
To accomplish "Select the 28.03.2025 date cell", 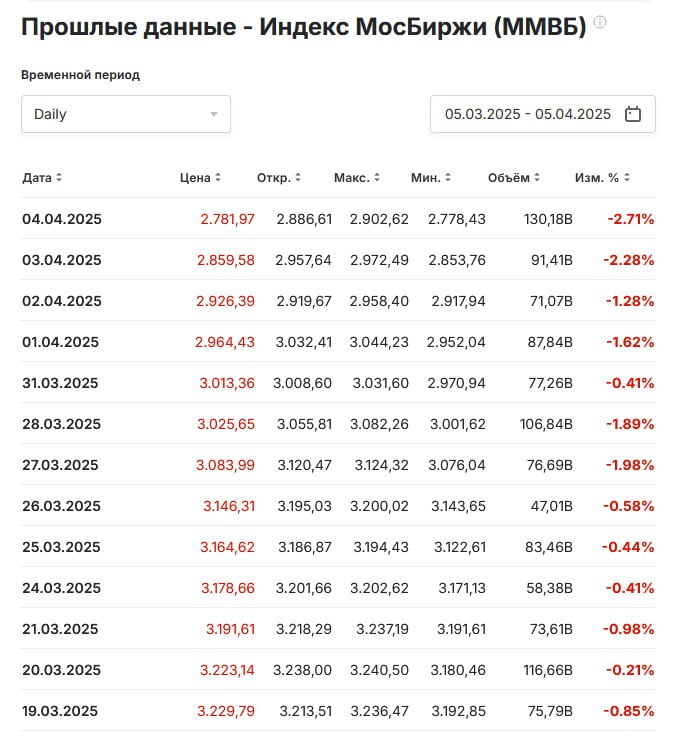I will pyautogui.click(x=61, y=424).
